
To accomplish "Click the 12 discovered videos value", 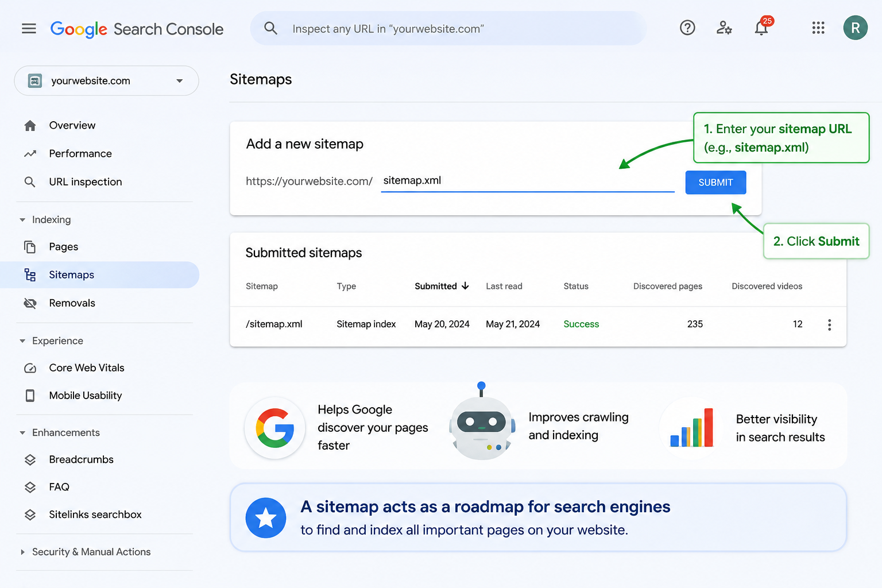I will coord(798,324).
